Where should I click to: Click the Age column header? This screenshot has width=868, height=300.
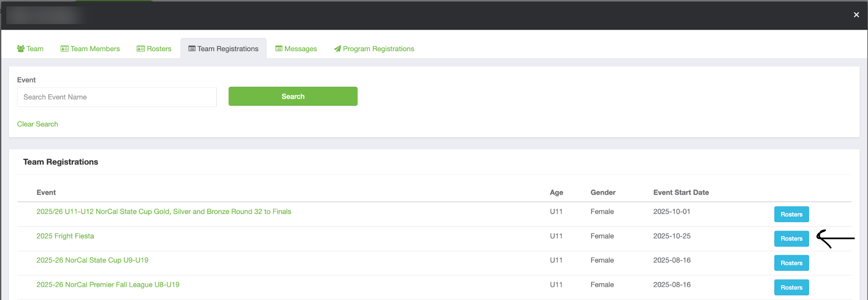pos(556,193)
